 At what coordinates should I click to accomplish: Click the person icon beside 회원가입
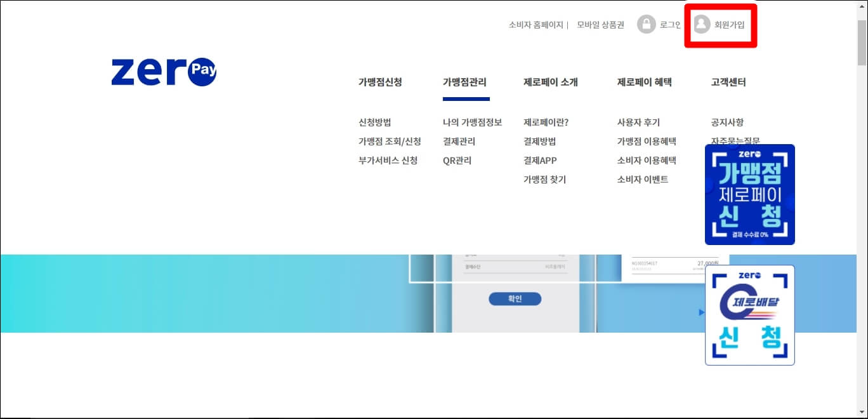tap(701, 25)
